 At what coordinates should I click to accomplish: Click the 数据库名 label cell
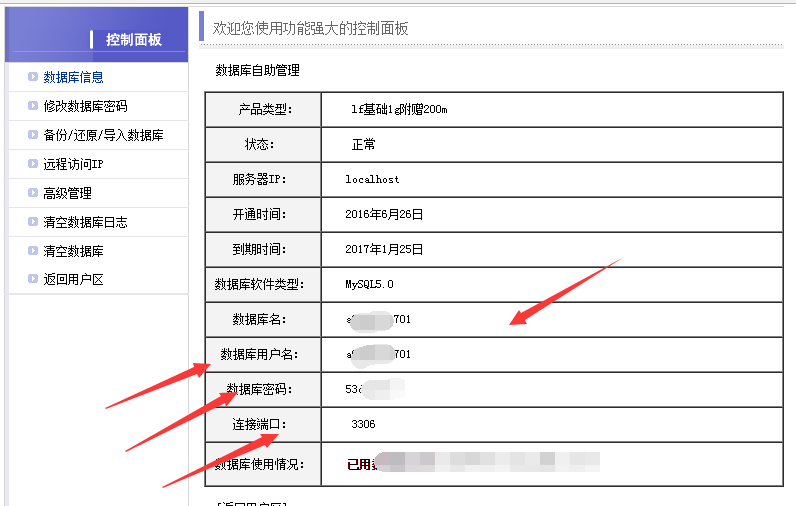(x=263, y=320)
